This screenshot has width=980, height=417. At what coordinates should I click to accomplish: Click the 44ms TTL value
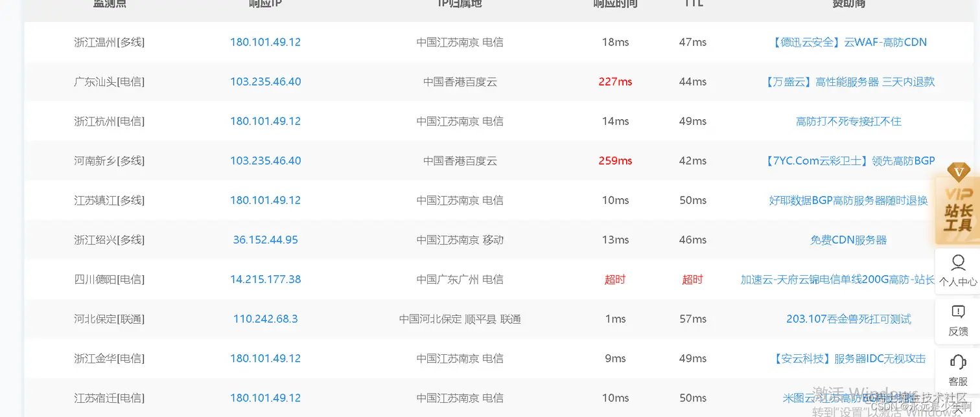(x=693, y=82)
